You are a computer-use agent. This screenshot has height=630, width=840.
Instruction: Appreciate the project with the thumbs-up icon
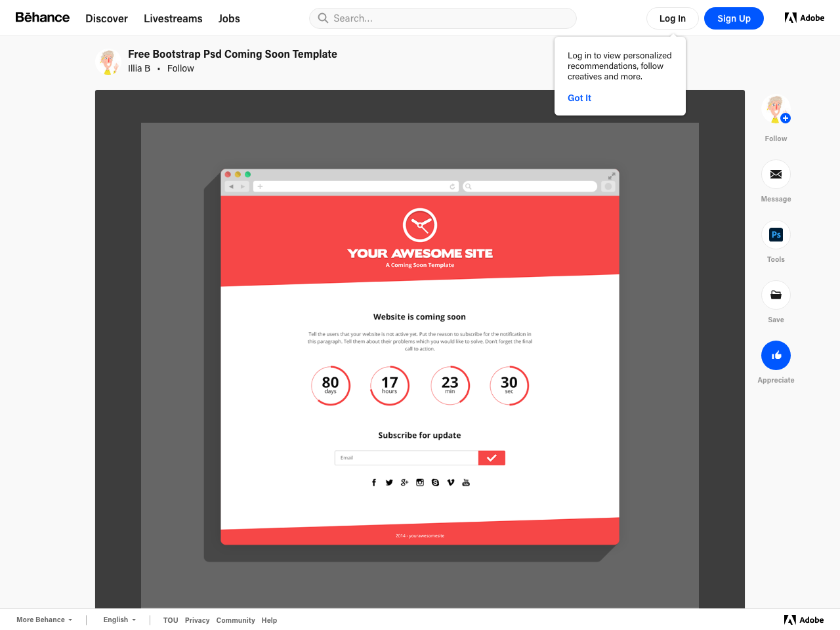(x=776, y=355)
